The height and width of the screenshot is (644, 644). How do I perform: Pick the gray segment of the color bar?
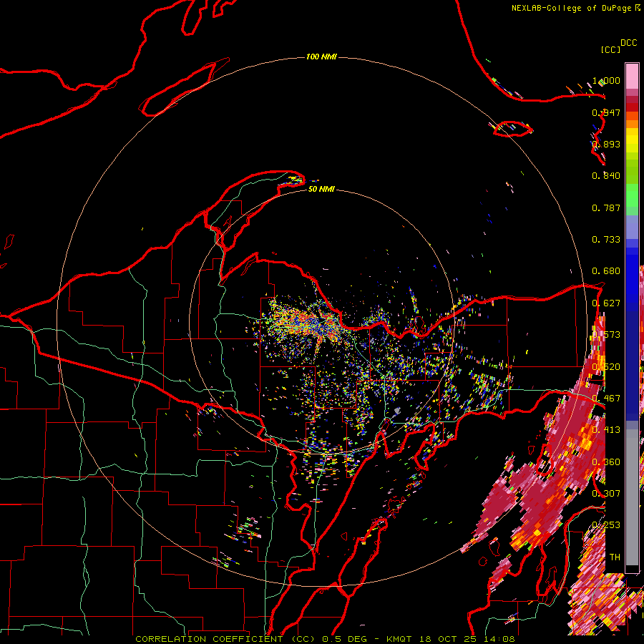[x=632, y=497]
